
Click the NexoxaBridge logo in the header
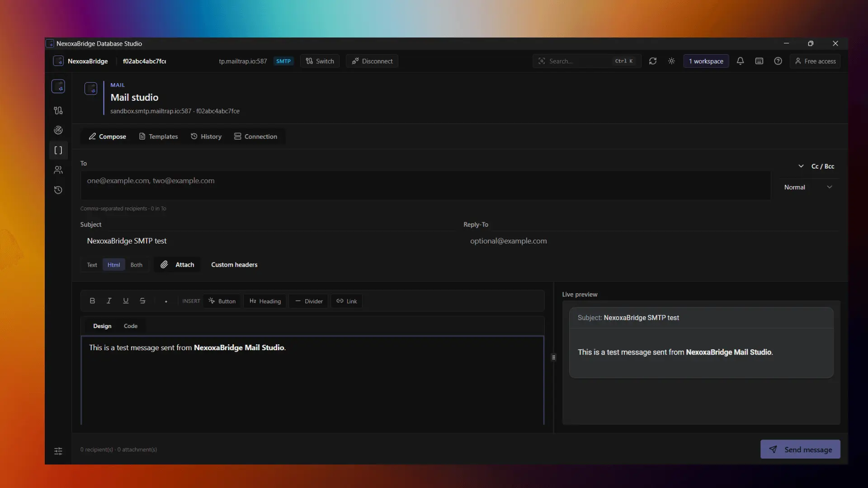pyautogui.click(x=58, y=61)
